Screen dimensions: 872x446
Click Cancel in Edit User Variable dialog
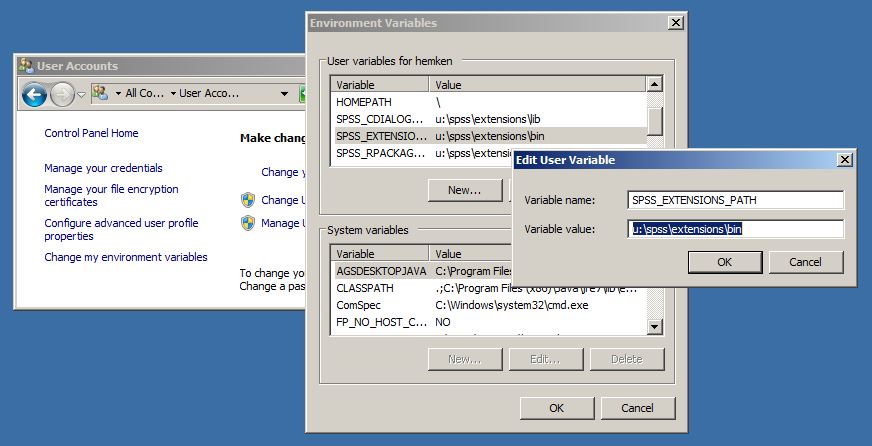pos(806,262)
